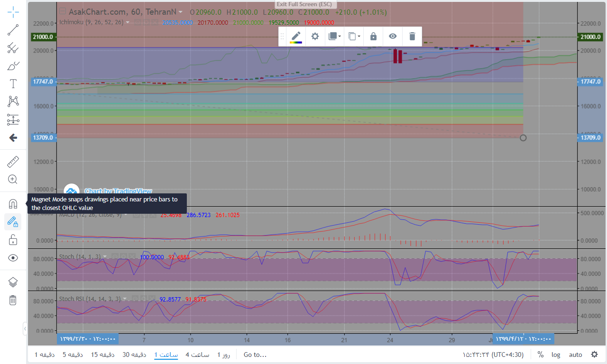Image resolution: width=607 pixels, height=364 pixels.
Task: Hide the Stoch RSI indicator eye icon
Action: point(135,299)
